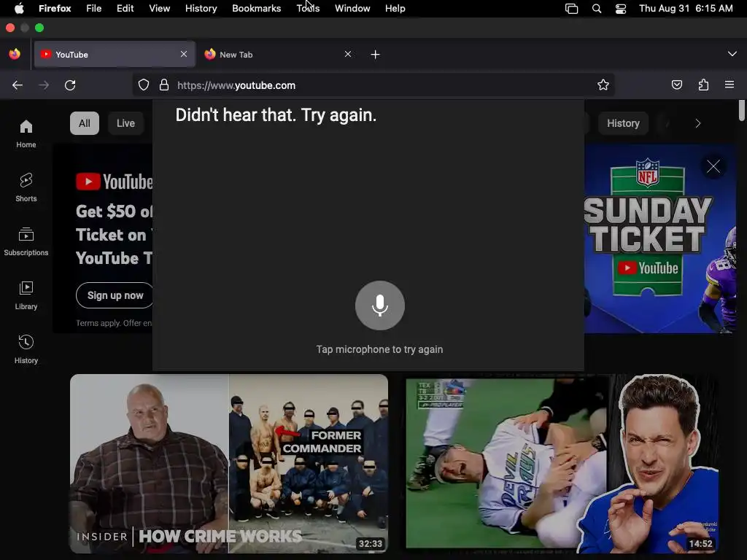Show next filter chips with right chevron
Screen dimensions: 747x560
(x=698, y=123)
